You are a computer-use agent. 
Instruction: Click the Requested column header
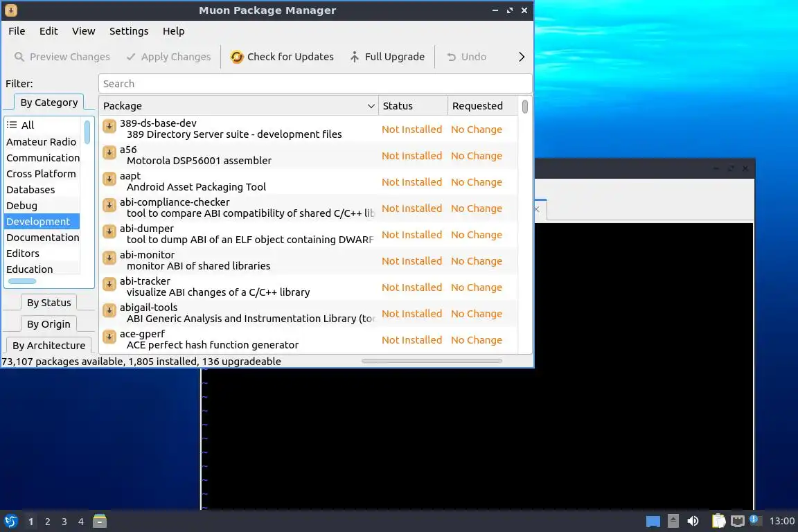[482, 106]
